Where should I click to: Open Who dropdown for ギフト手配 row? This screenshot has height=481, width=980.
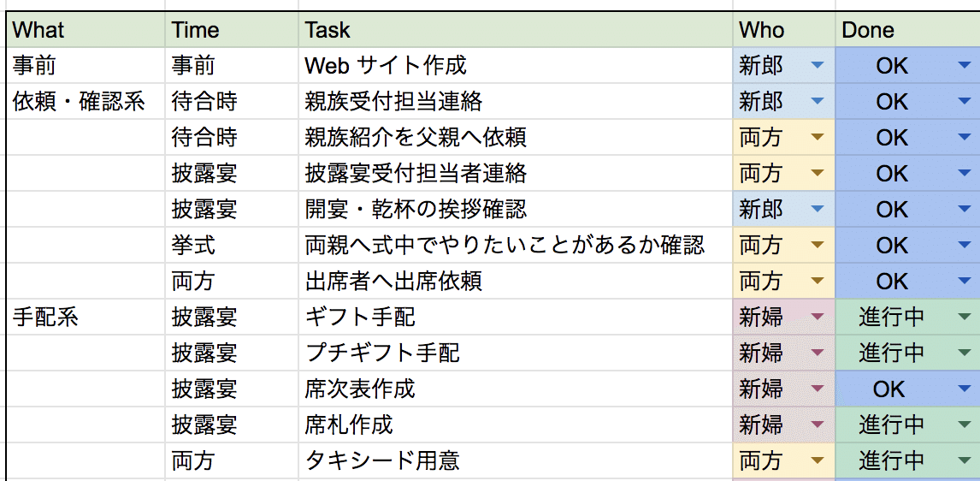click(817, 318)
